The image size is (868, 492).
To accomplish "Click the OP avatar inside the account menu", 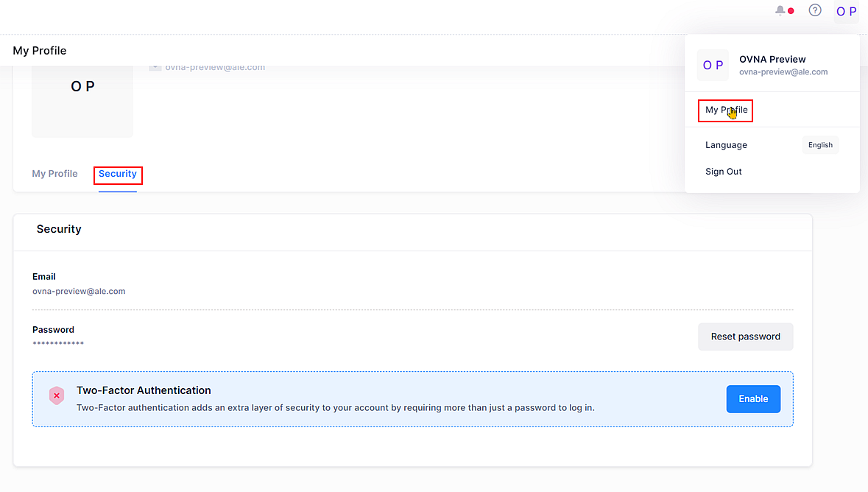I will point(713,65).
